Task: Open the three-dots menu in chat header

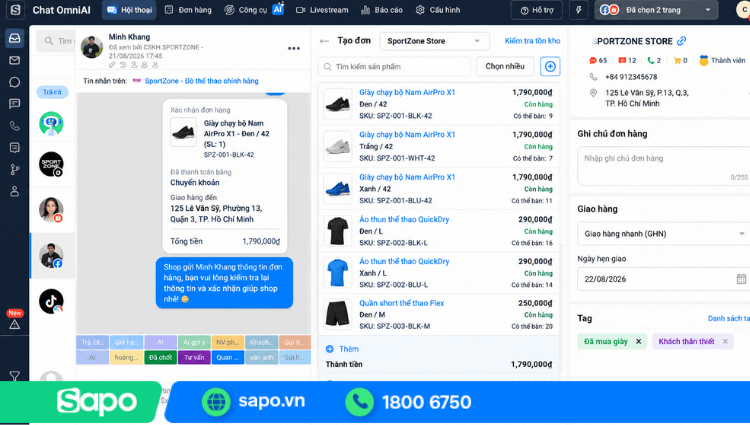Action: [x=294, y=48]
